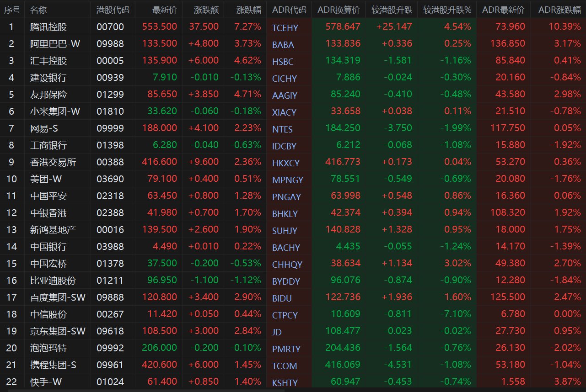
Task: Select the TCEHY ADR code
Action: tap(285, 28)
